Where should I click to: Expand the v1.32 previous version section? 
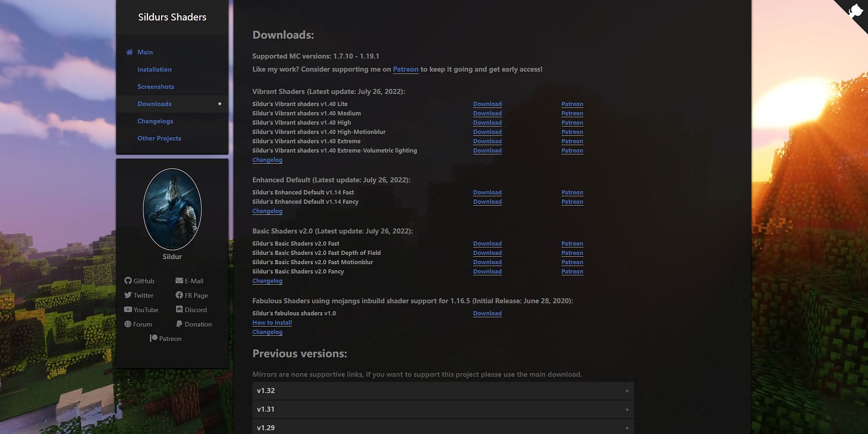click(443, 391)
